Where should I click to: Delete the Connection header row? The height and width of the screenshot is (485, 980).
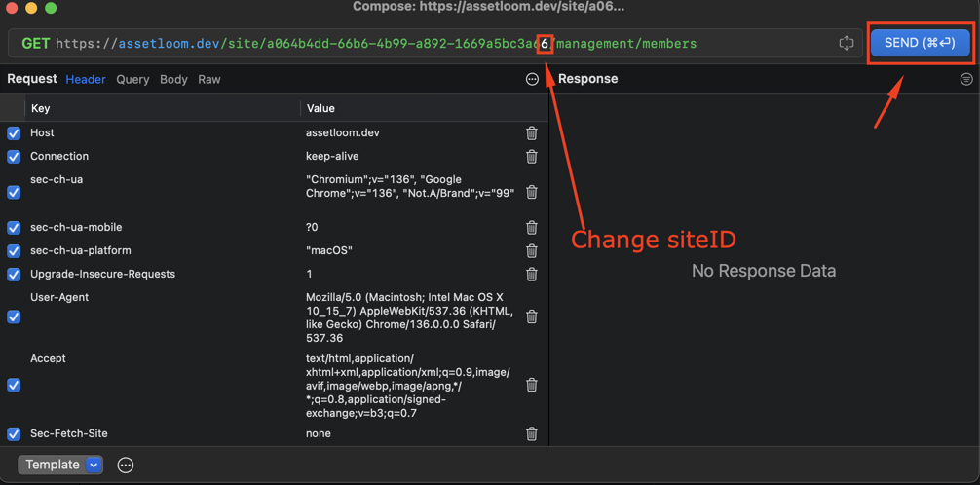point(532,156)
